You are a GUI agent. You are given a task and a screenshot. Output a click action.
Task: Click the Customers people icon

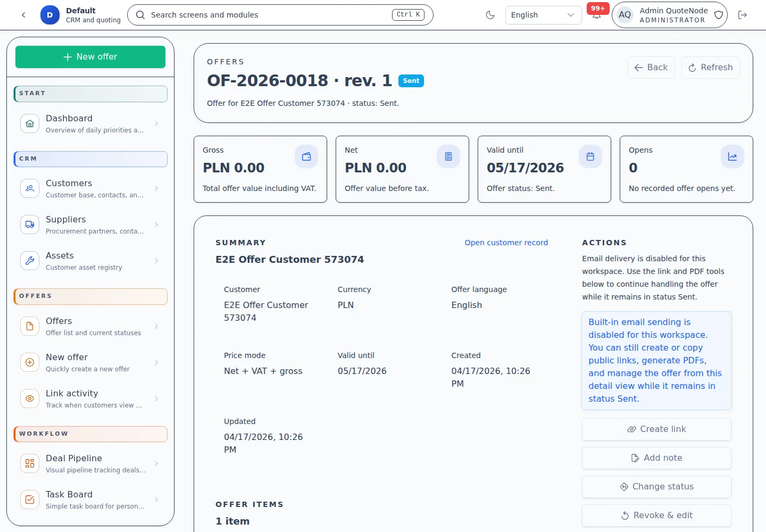[x=30, y=188]
